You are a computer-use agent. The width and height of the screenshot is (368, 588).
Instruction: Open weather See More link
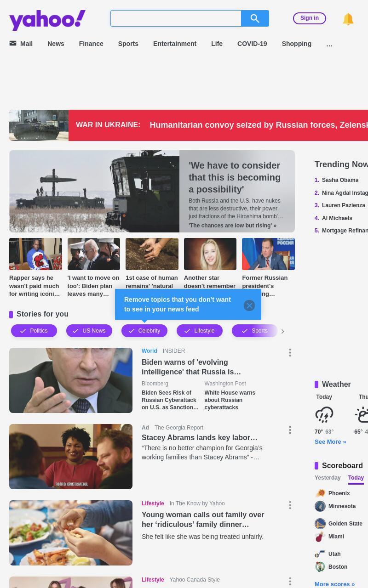[x=330, y=442]
